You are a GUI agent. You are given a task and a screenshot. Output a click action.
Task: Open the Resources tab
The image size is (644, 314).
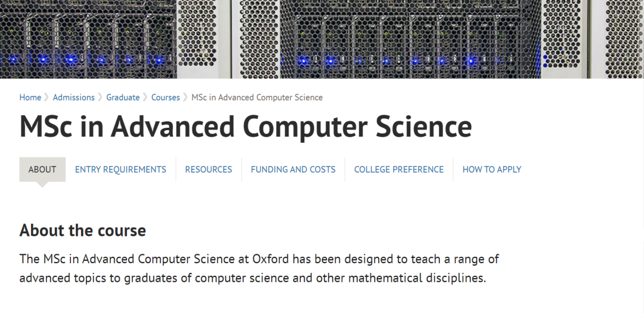tap(209, 170)
